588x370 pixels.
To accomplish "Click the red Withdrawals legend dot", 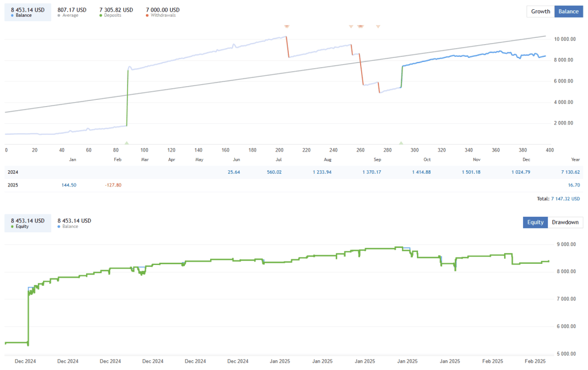I will click(147, 14).
